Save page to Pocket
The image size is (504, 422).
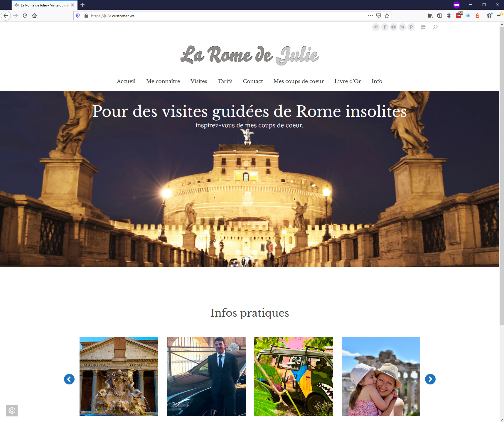(x=379, y=16)
